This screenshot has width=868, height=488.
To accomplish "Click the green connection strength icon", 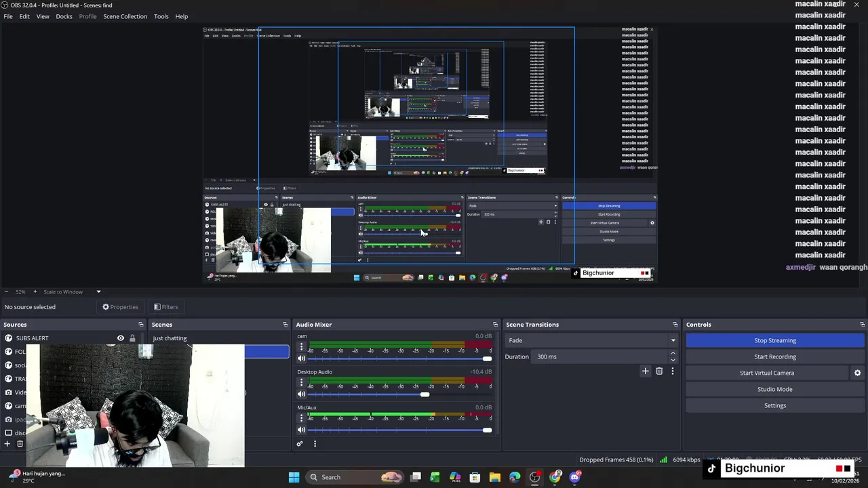I will [x=663, y=460].
